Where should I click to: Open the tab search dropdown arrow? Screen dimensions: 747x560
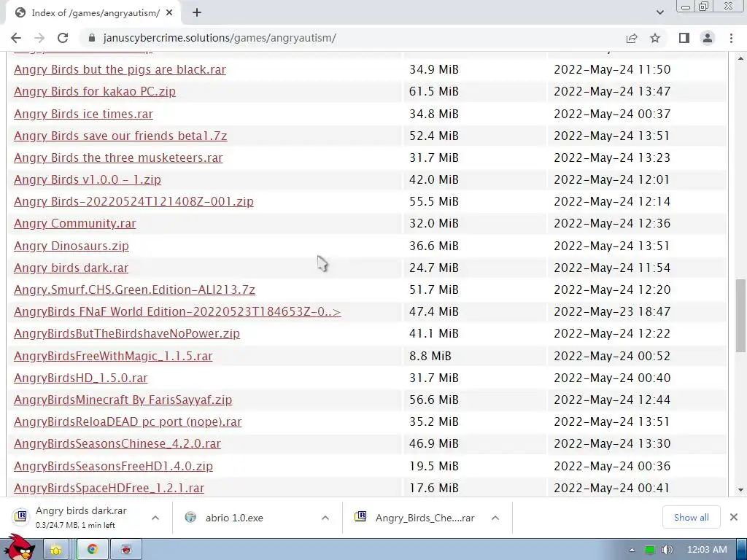[659, 12]
